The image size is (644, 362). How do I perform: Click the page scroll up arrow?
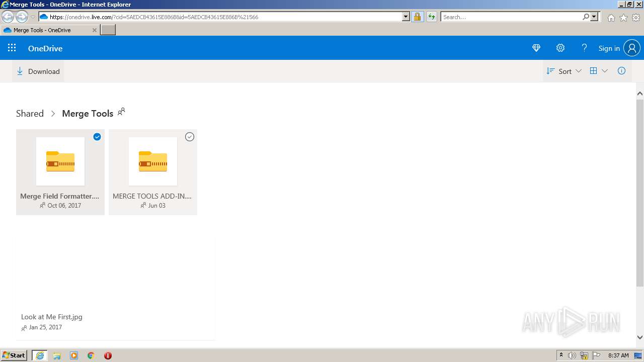(640, 94)
